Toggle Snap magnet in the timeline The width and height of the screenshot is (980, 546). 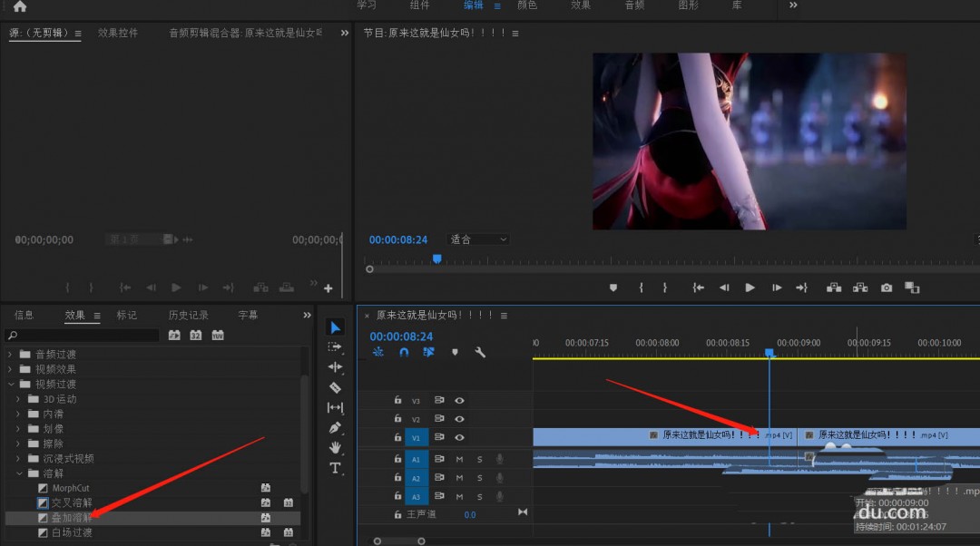[x=402, y=353]
